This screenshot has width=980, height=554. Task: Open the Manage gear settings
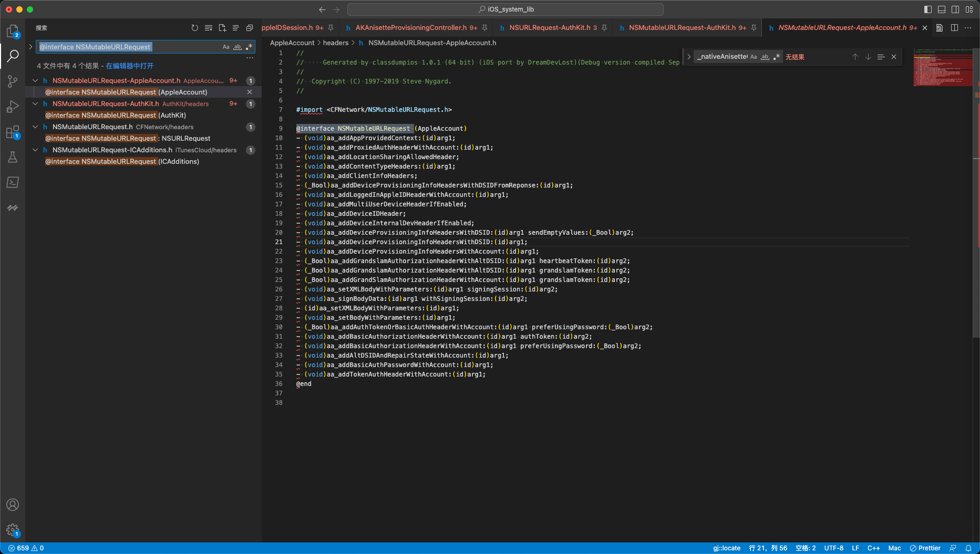tap(13, 530)
